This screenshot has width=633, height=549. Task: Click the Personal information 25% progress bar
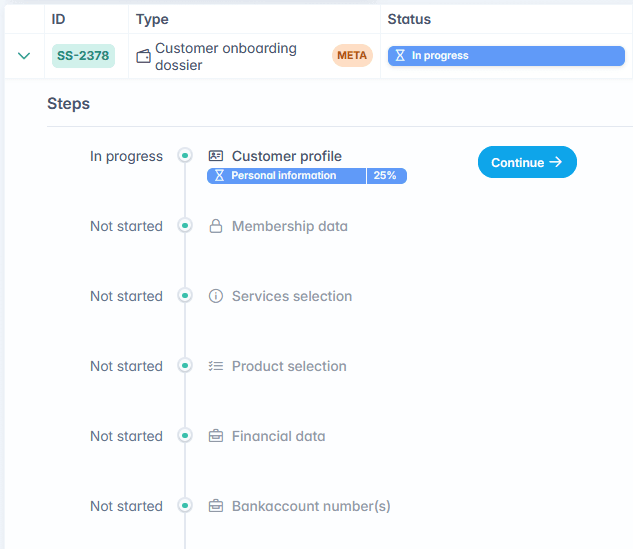click(x=306, y=175)
